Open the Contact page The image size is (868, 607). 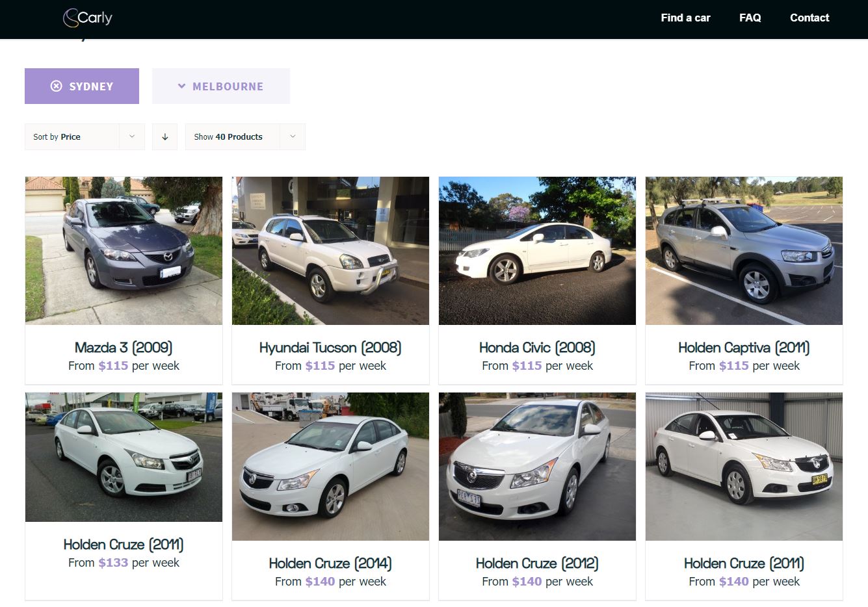click(x=809, y=18)
